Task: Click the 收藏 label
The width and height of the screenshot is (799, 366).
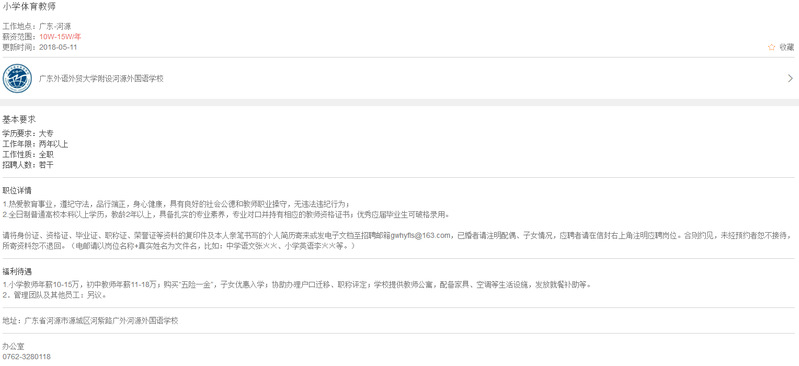Action: (x=787, y=47)
